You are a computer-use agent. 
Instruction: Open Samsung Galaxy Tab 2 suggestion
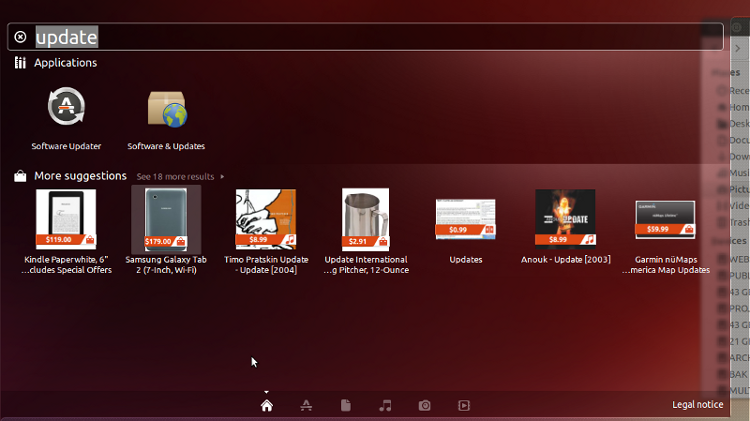[x=166, y=220]
